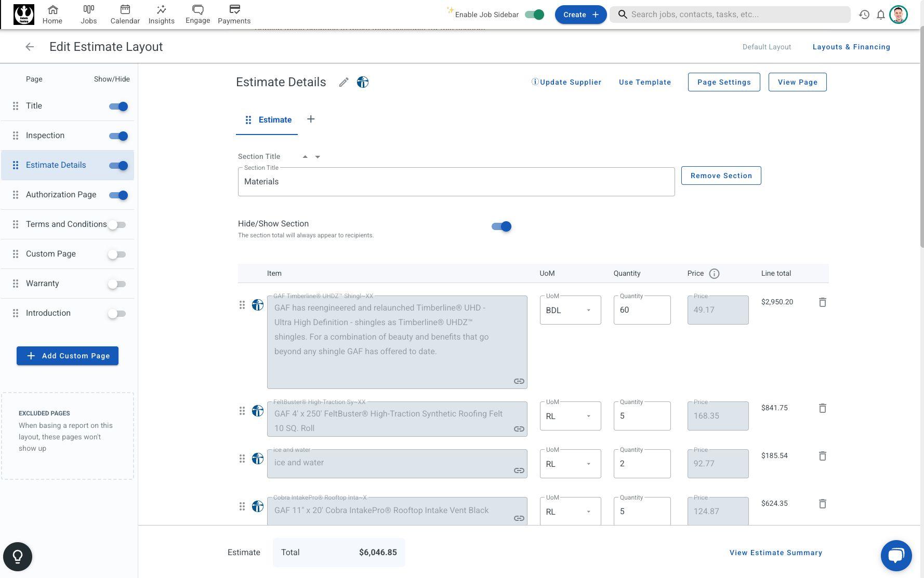The width and height of the screenshot is (924, 578).
Task: Grab the drag handle of FeltBuster row
Action: [x=242, y=411]
